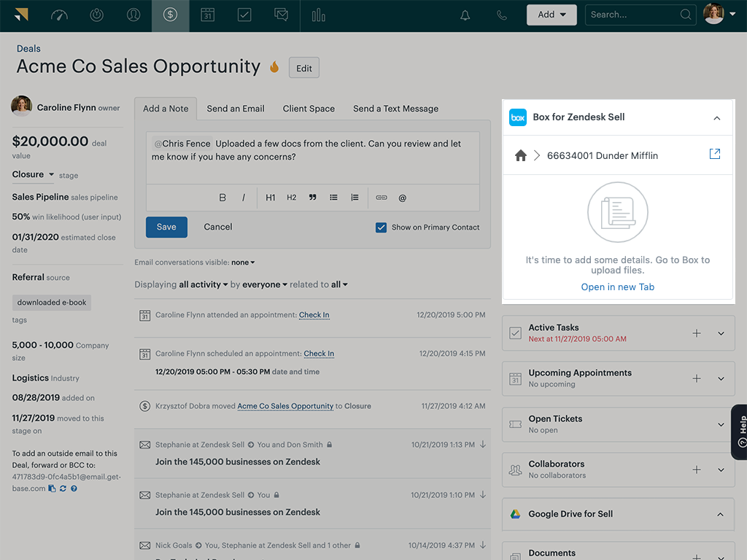Open the Closure stage dropdown
The height and width of the screenshot is (560, 747).
tap(31, 174)
